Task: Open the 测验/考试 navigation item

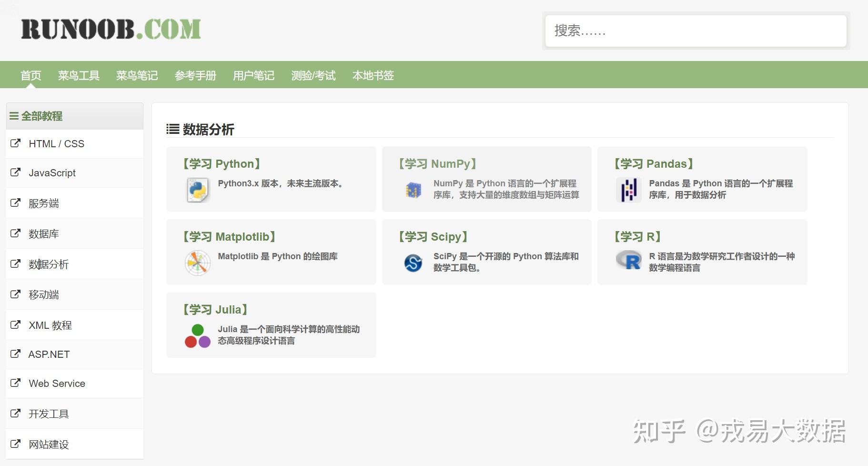Action: coord(313,75)
